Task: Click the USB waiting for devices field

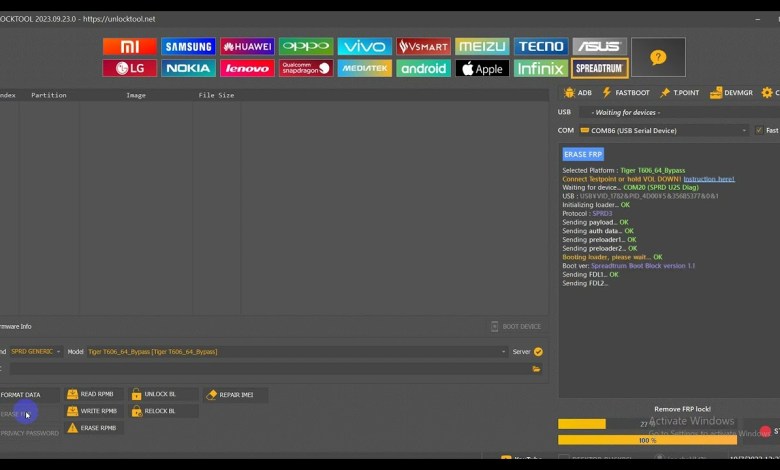Action: click(678, 112)
